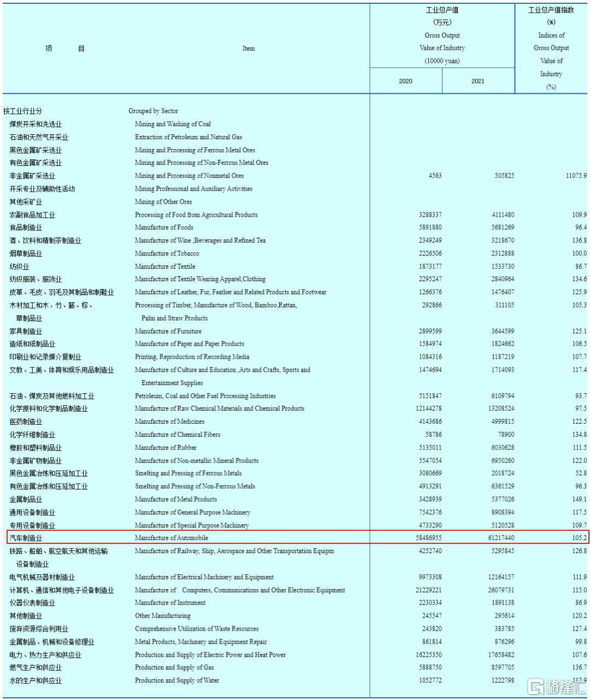
Task: Select 'Mining and Processing of Nonmetal Ores'
Action: click(190, 176)
